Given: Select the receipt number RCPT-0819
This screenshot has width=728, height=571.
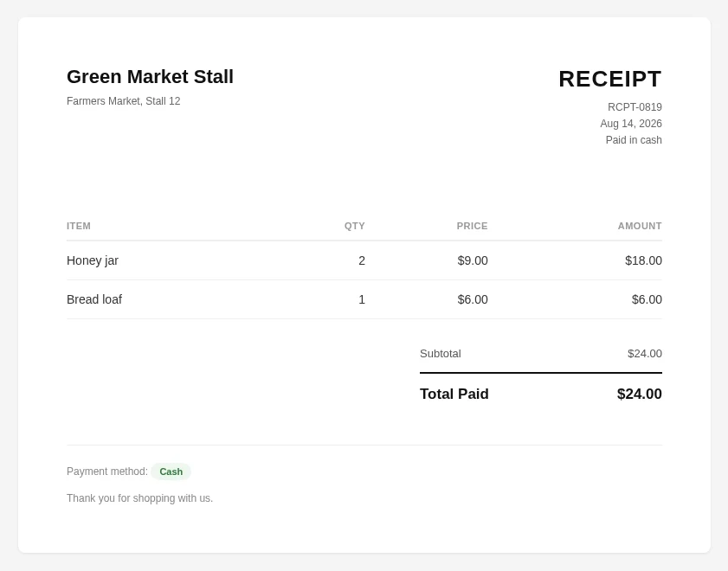Looking at the screenshot, I should (635, 107).
